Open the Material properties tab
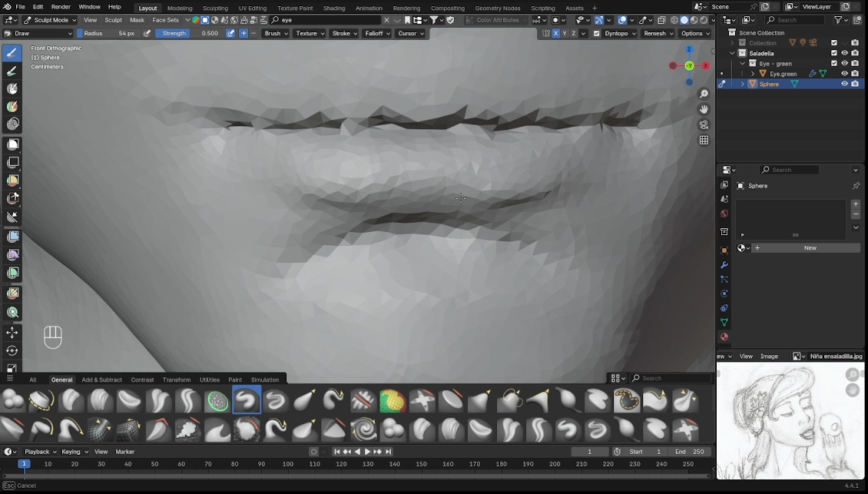This screenshot has width=868, height=494. [724, 337]
